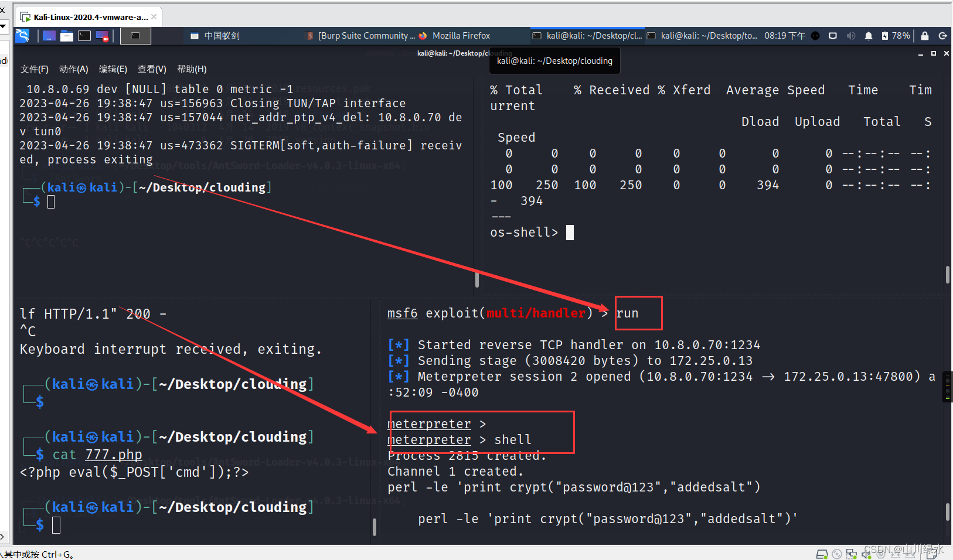Screen dimensions: 953x560
Task: Click the bottom-left terminal prompt cursor
Action: tap(56, 525)
